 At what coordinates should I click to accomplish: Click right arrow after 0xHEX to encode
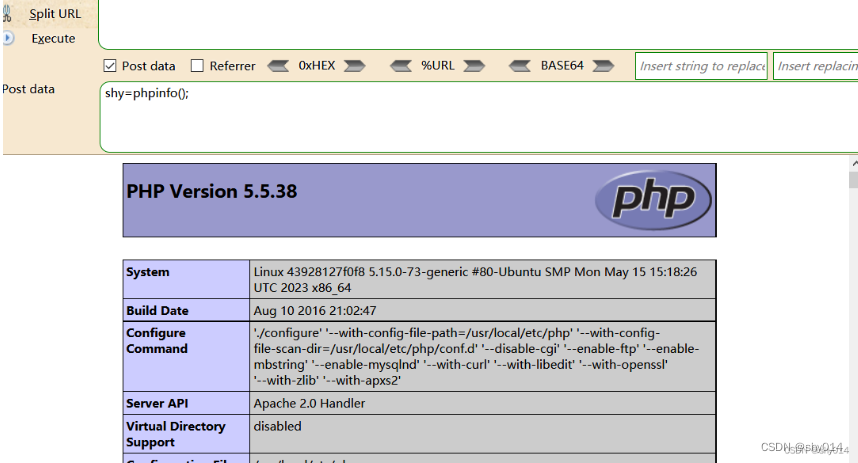click(x=355, y=66)
